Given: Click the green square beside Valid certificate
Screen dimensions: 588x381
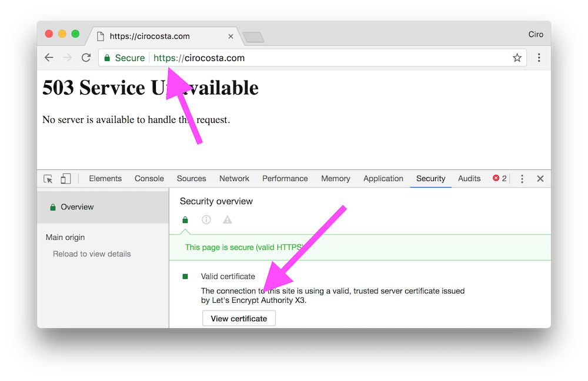Looking at the screenshot, I should pyautogui.click(x=185, y=276).
